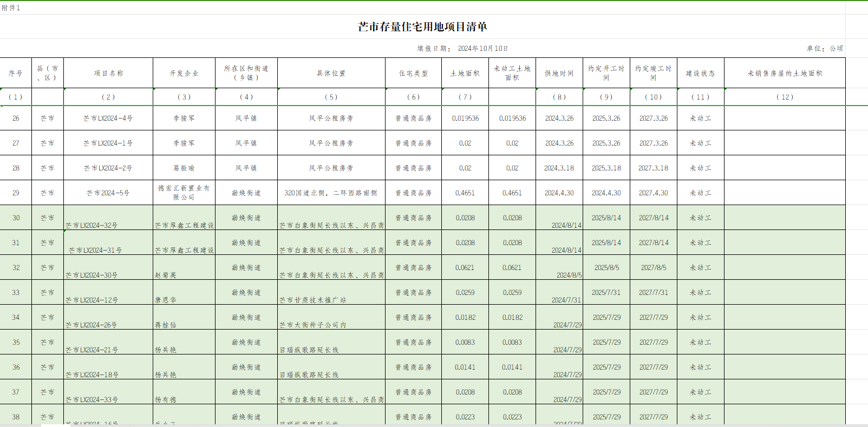Click the "(12)" column index cell

pyautogui.click(x=785, y=97)
